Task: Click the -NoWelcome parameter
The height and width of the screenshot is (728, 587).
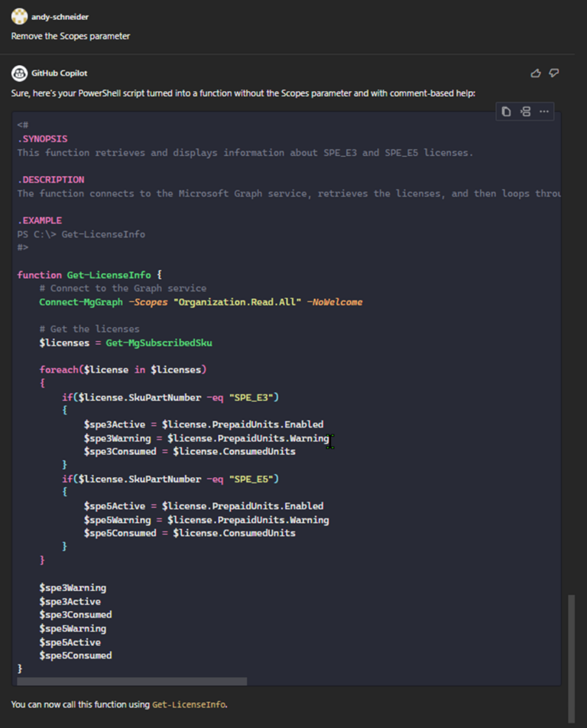Action: tap(335, 302)
